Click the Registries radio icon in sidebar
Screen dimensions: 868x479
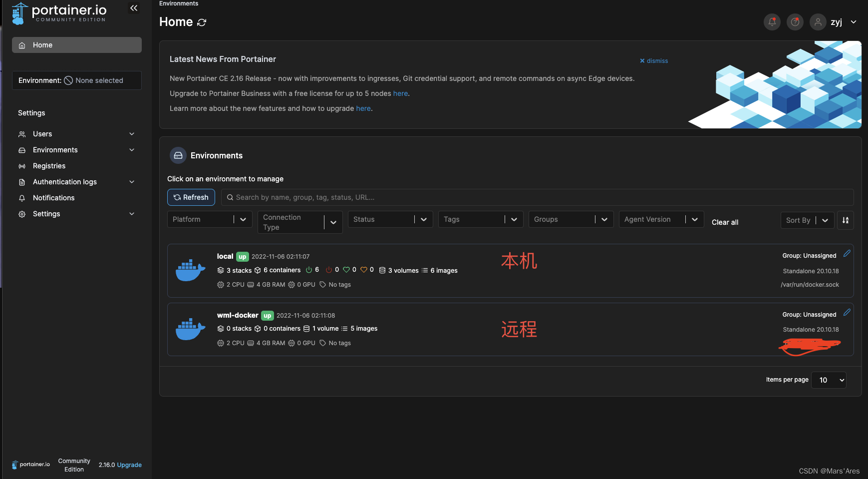click(22, 166)
